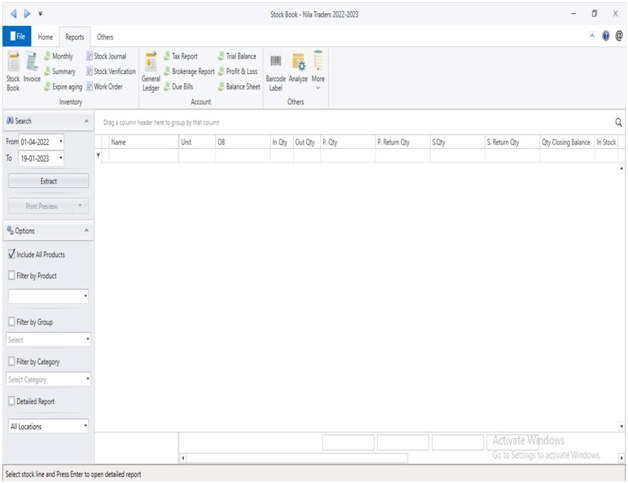The height and width of the screenshot is (483, 628).
Task: Open the Expire aging report
Action: tap(63, 87)
